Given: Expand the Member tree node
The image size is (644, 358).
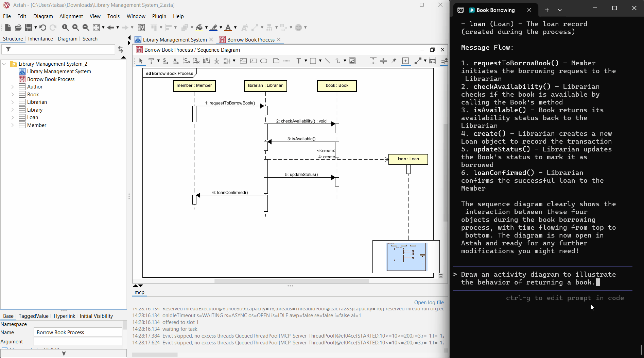Looking at the screenshot, I should (x=13, y=125).
